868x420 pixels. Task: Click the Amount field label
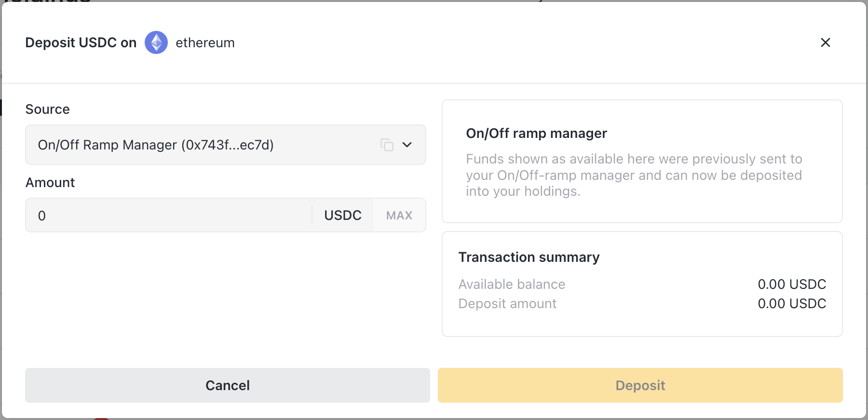pos(50,183)
